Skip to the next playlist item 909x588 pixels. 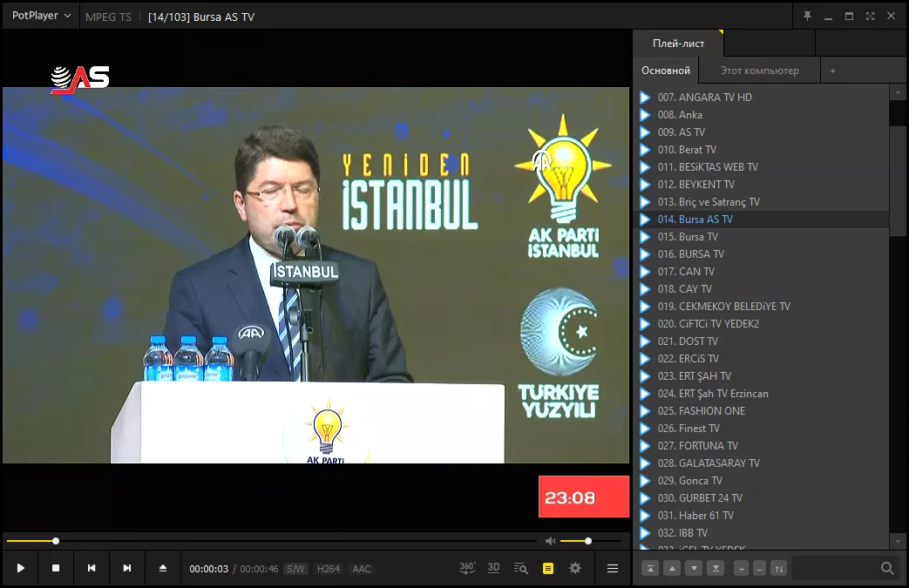127,568
